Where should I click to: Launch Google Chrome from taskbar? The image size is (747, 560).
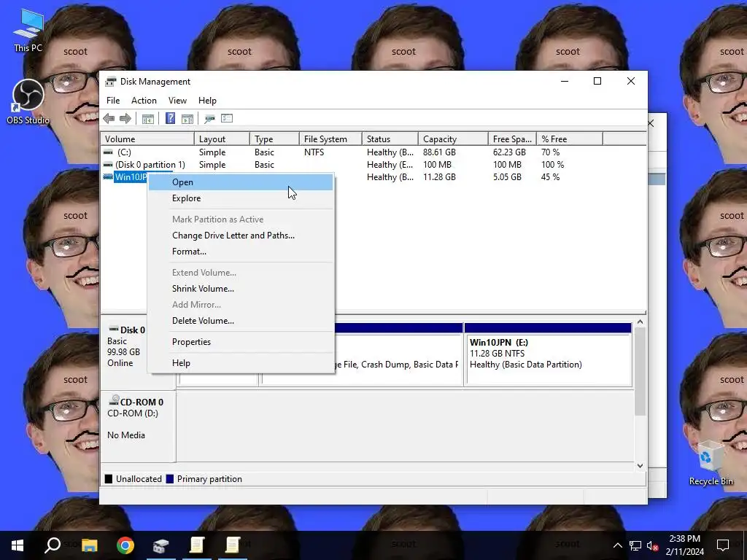[x=125, y=545]
